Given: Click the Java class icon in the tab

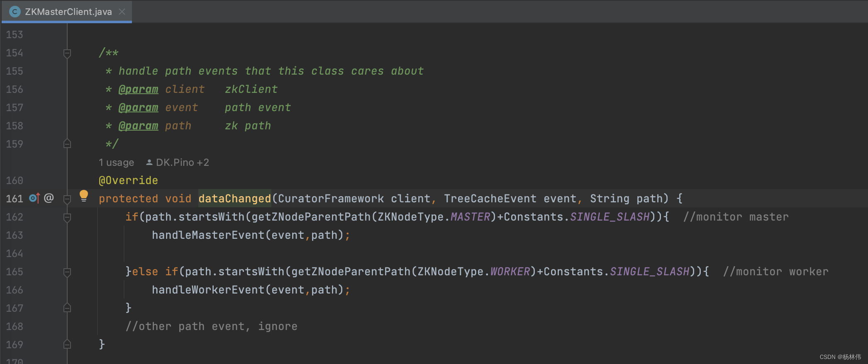Looking at the screenshot, I should click(x=15, y=12).
